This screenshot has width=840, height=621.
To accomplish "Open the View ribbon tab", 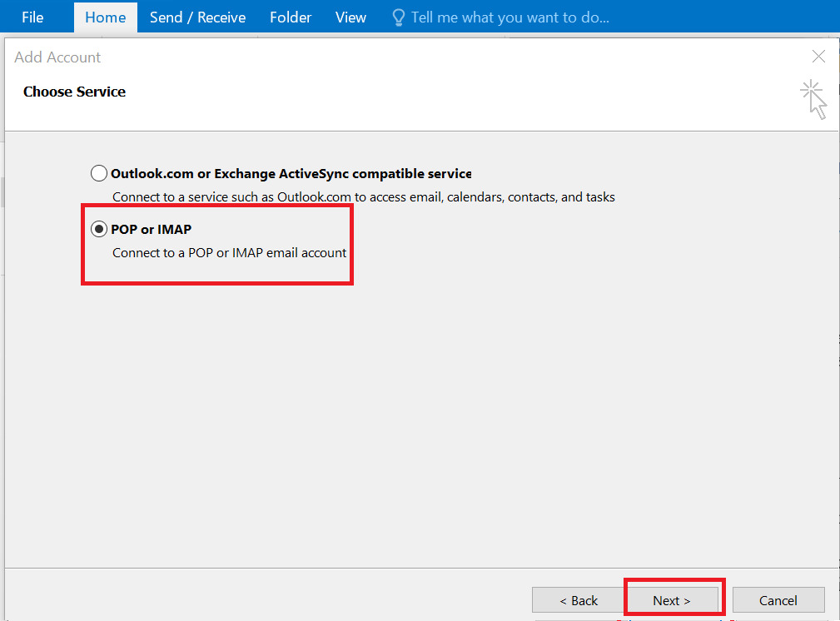I will click(x=350, y=17).
